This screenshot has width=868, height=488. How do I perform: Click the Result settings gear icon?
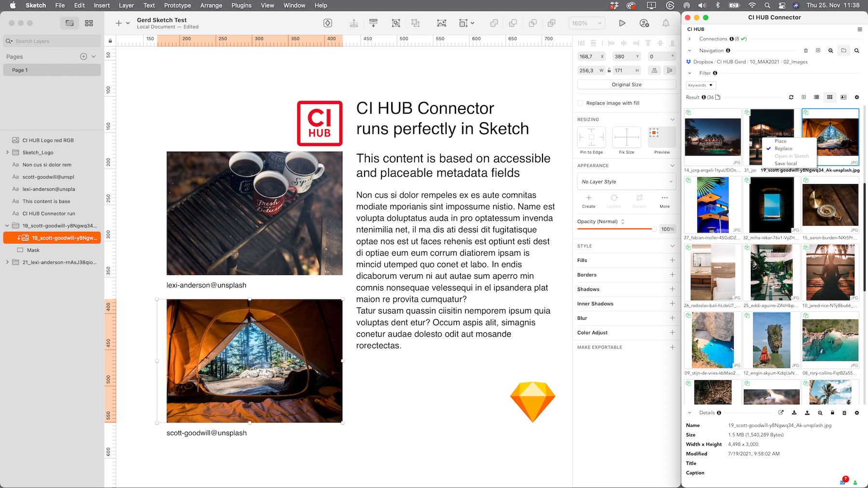click(x=857, y=97)
